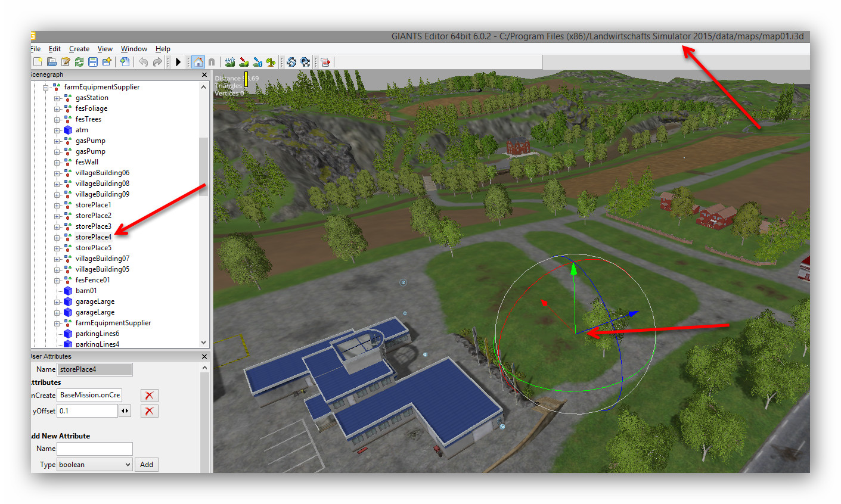Click the reload file green arrows icon
The height and width of the screenshot is (504, 841).
click(79, 62)
